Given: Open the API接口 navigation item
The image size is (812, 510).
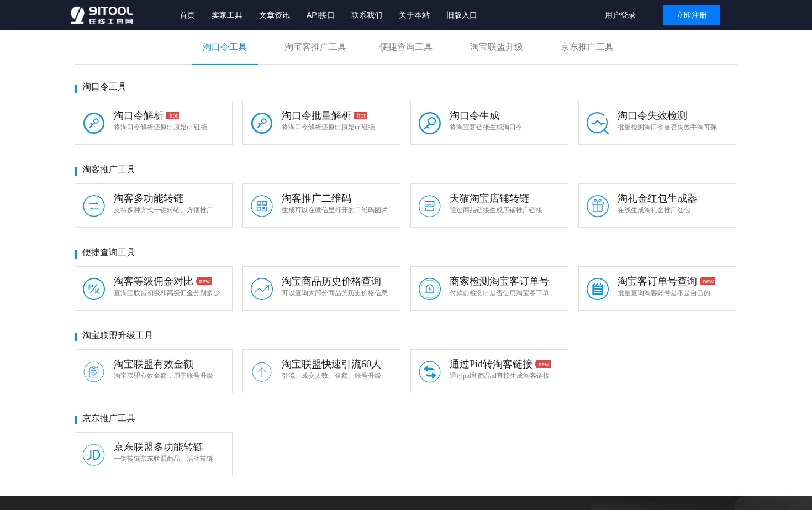Looking at the screenshot, I should 320,15.
